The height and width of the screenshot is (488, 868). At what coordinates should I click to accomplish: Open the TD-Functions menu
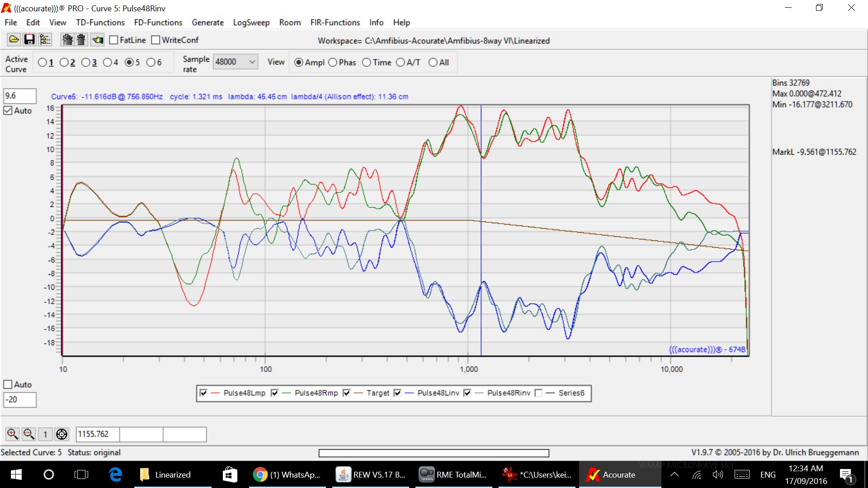click(x=100, y=23)
